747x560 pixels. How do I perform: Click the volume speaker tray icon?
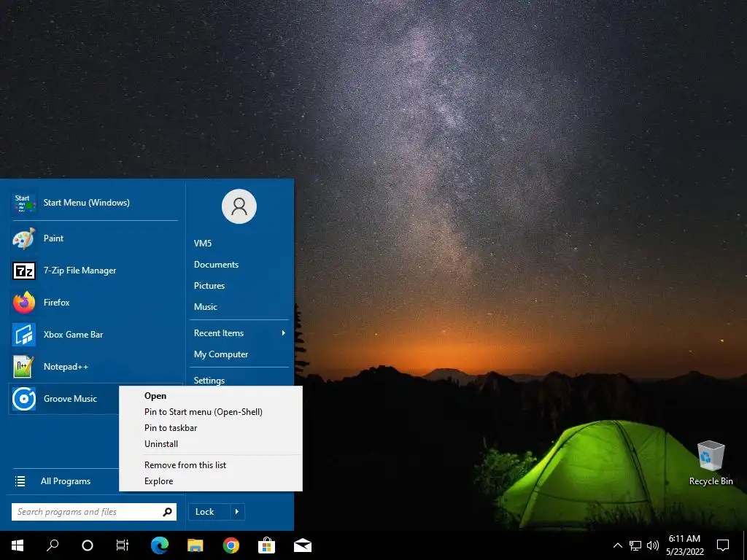coord(653,545)
